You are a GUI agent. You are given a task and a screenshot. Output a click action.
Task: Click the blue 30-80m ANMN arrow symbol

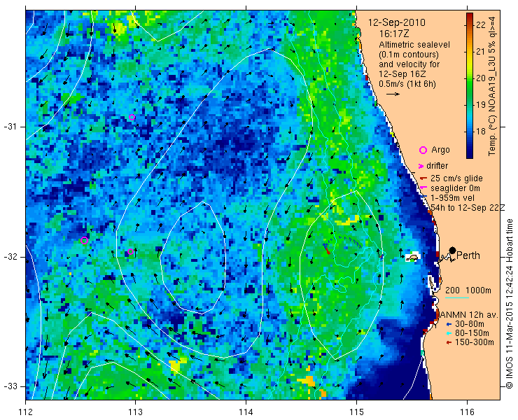[x=449, y=324]
